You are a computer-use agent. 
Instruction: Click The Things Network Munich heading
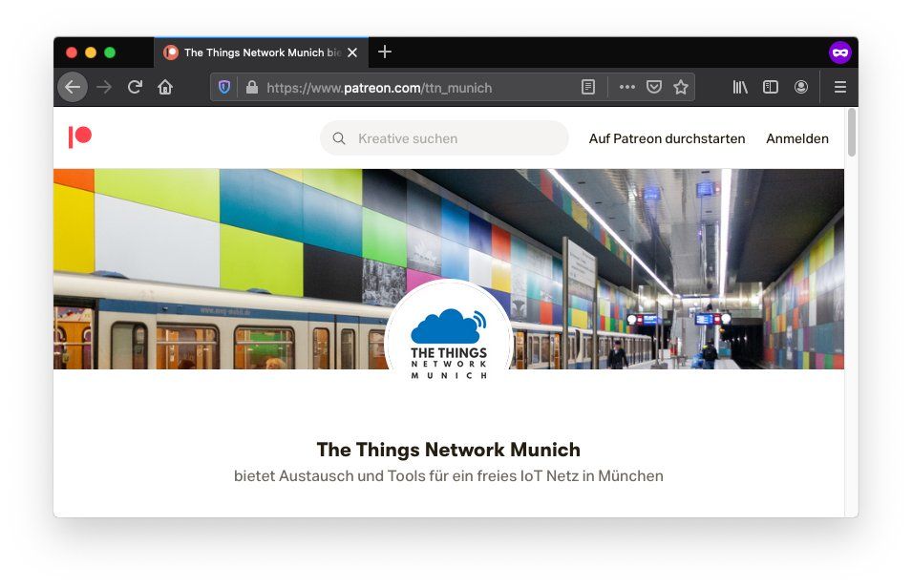(x=449, y=450)
